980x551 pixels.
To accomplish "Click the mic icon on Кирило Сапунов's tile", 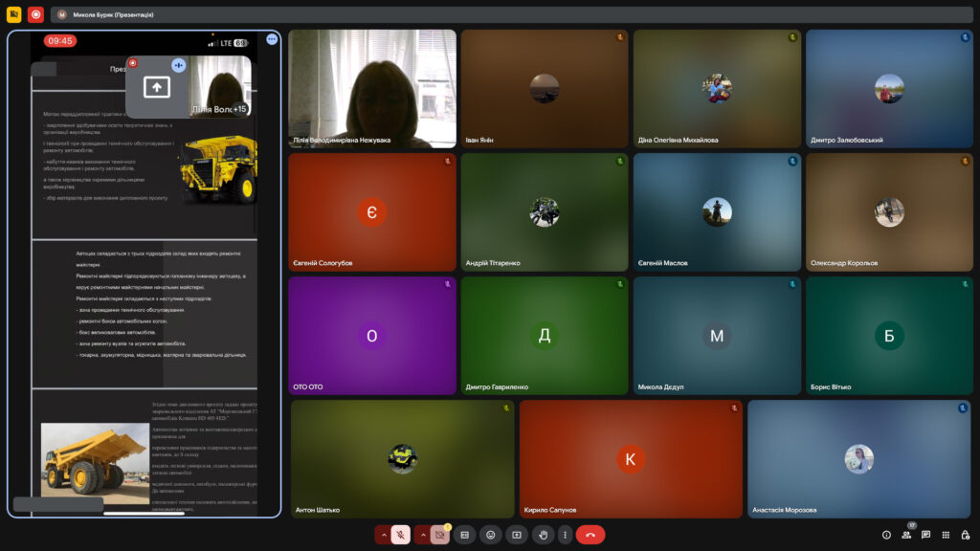I will tap(734, 408).
